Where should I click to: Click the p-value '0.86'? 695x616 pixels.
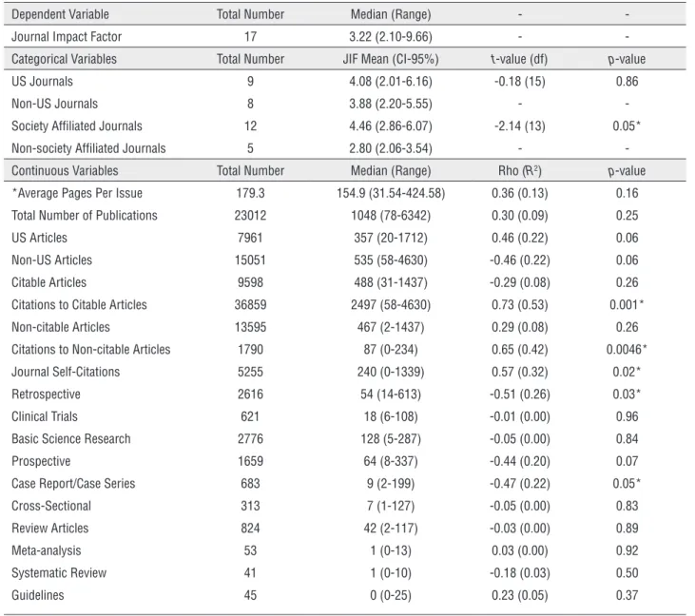[627, 82]
